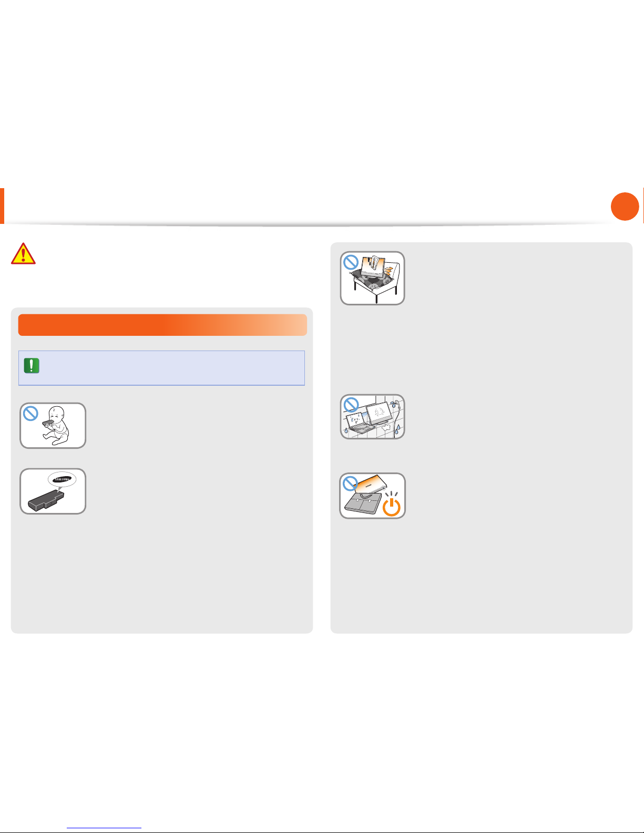Click the yellow warning triangle icon
Image resolution: width=644 pixels, height=833 pixels.
coord(23,253)
